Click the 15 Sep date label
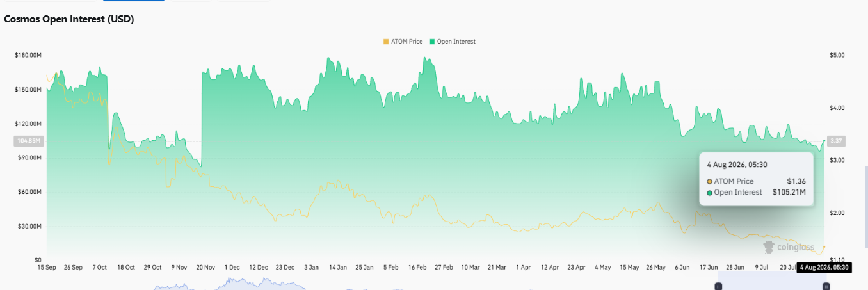 pos(47,267)
